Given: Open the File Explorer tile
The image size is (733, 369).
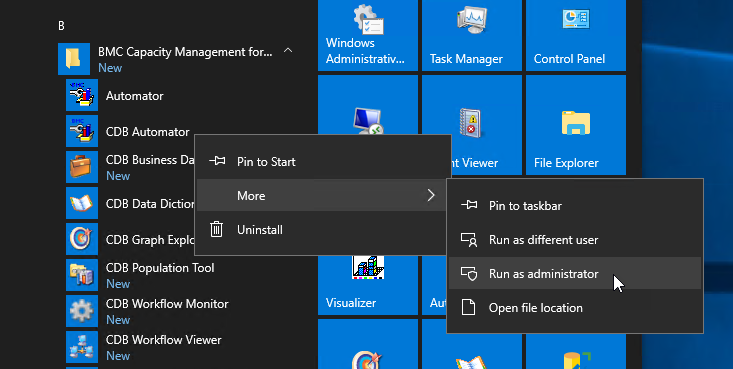Looking at the screenshot, I should (x=576, y=125).
